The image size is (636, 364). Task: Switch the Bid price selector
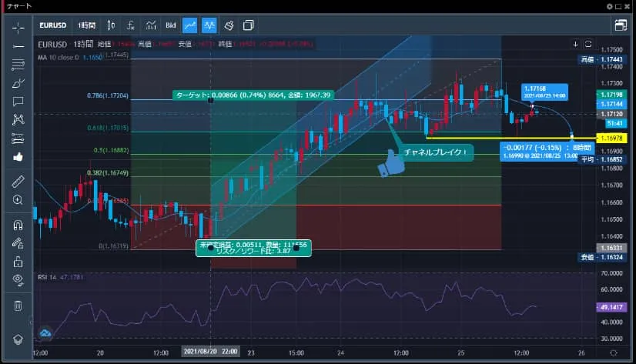pyautogui.click(x=171, y=25)
